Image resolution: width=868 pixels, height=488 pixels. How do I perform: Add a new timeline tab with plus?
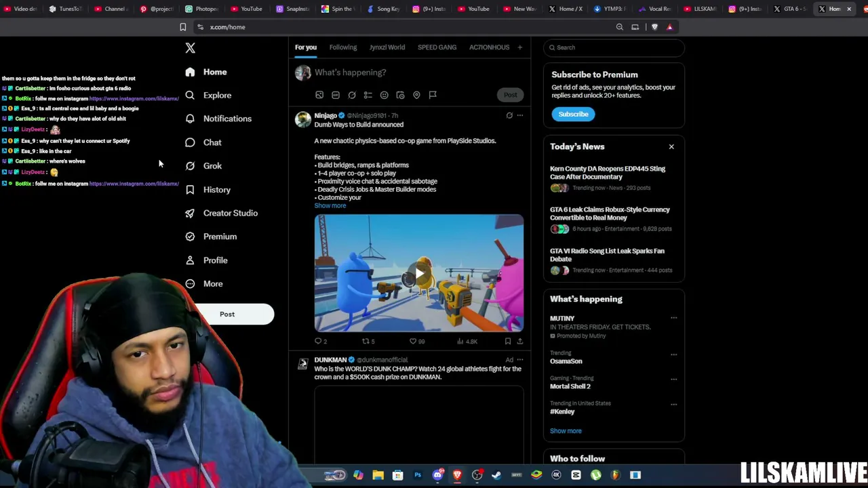(520, 47)
